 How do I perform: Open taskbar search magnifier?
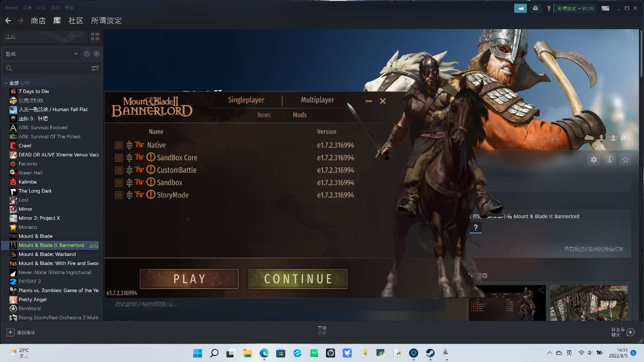[214, 353]
